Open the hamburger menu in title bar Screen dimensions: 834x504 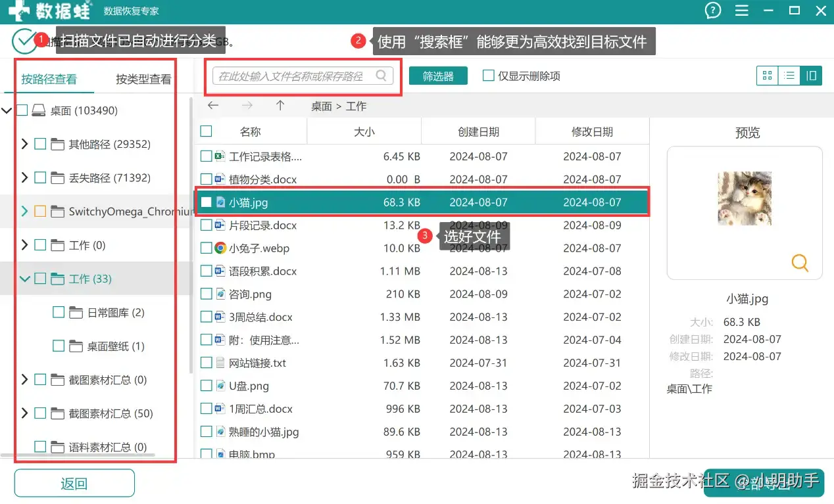click(742, 11)
